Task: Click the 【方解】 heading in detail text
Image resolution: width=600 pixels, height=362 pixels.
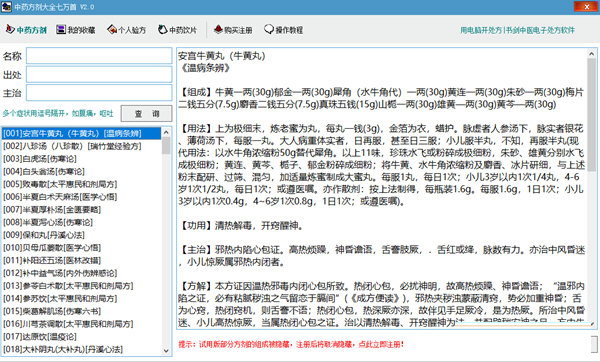Action: click(197, 286)
